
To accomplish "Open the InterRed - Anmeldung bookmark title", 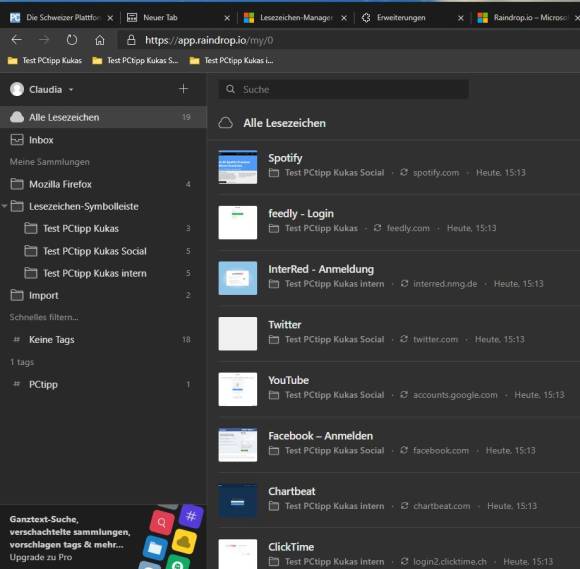I will (x=321, y=269).
